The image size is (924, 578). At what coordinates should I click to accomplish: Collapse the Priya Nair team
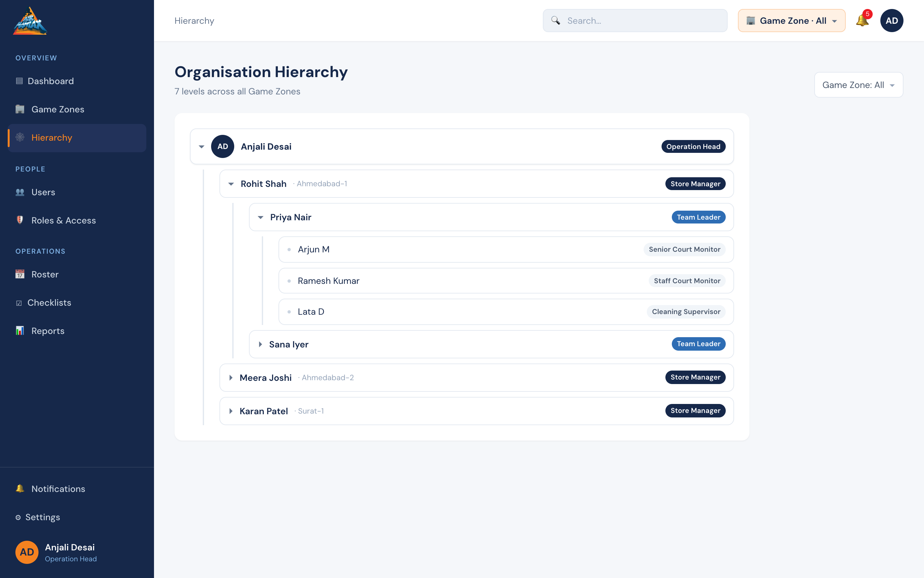pos(261,217)
